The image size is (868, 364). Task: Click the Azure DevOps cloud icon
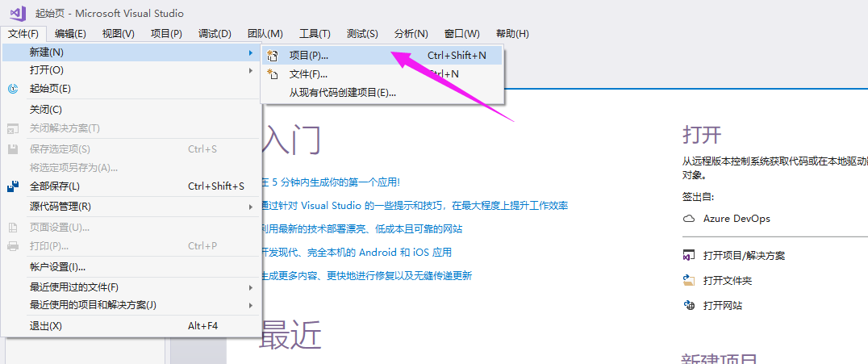pyautogui.click(x=689, y=218)
